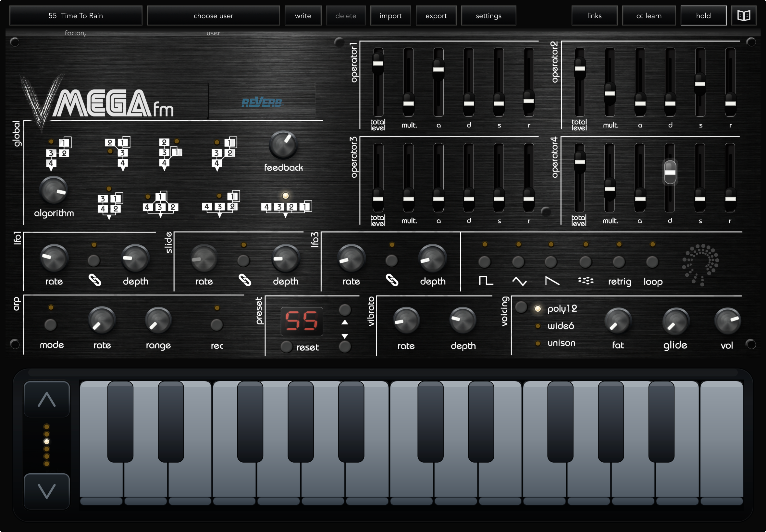
Task: Toggle the retrig button
Action: pos(619,262)
